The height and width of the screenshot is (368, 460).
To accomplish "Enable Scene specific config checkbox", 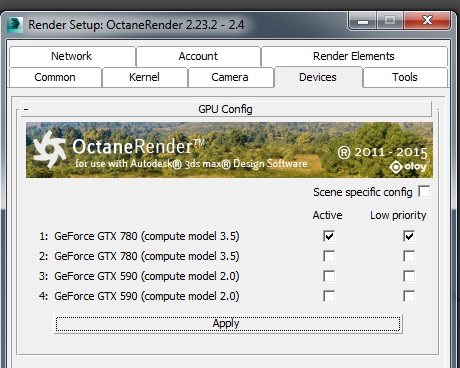I will tap(424, 192).
